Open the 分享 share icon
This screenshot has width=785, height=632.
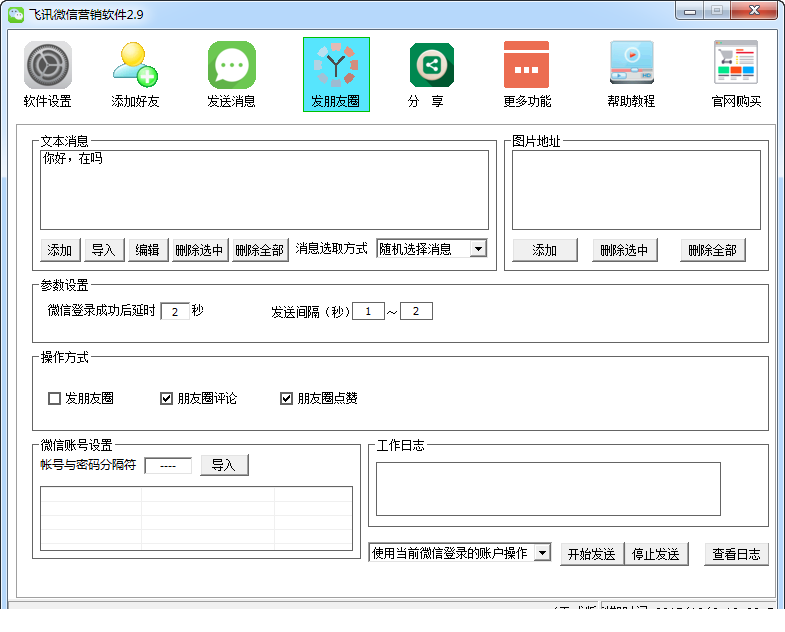tap(432, 65)
